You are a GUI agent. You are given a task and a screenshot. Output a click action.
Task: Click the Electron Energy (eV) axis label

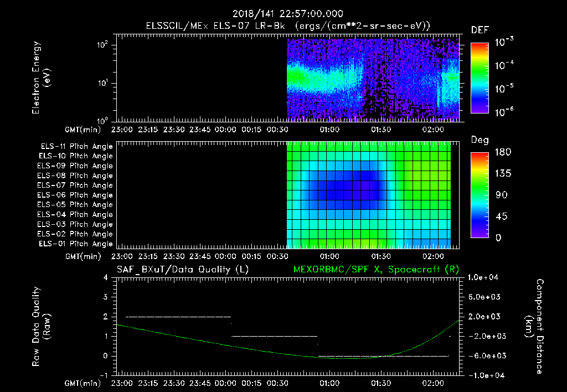click(x=41, y=78)
